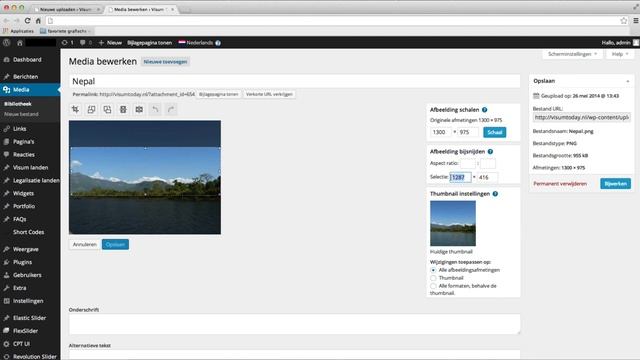640x360 pixels.
Task: Open Instellingen sidebar item
Action: (x=28, y=301)
